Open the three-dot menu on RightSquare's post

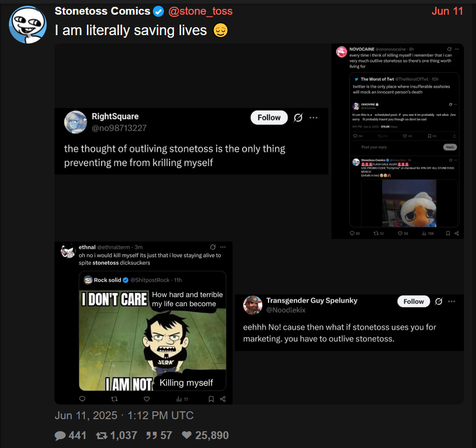point(313,117)
